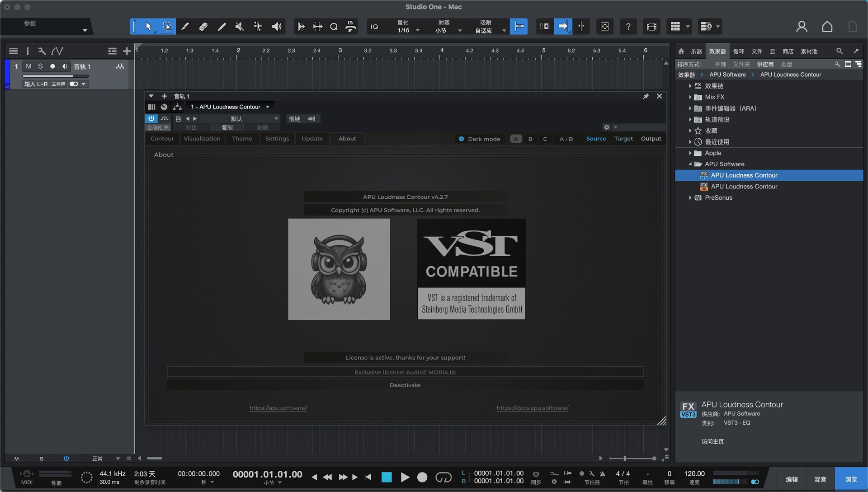
Task: Click the Stop transport button
Action: [387, 477]
